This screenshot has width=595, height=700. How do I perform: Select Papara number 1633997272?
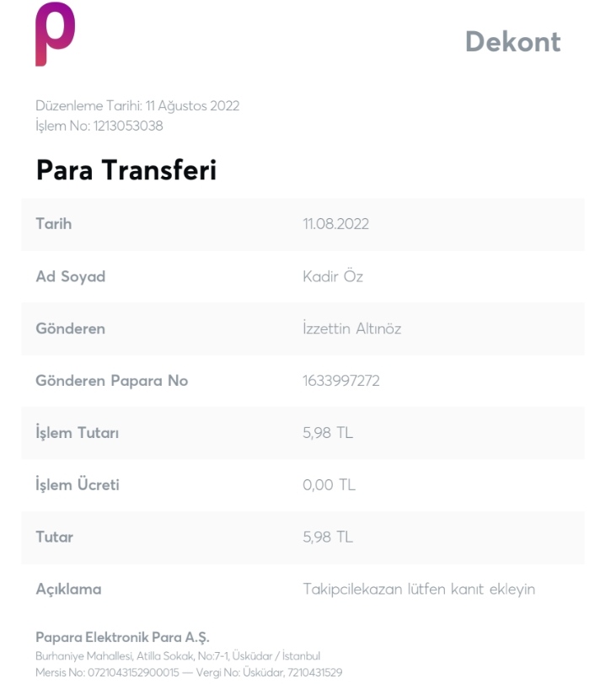341,381
